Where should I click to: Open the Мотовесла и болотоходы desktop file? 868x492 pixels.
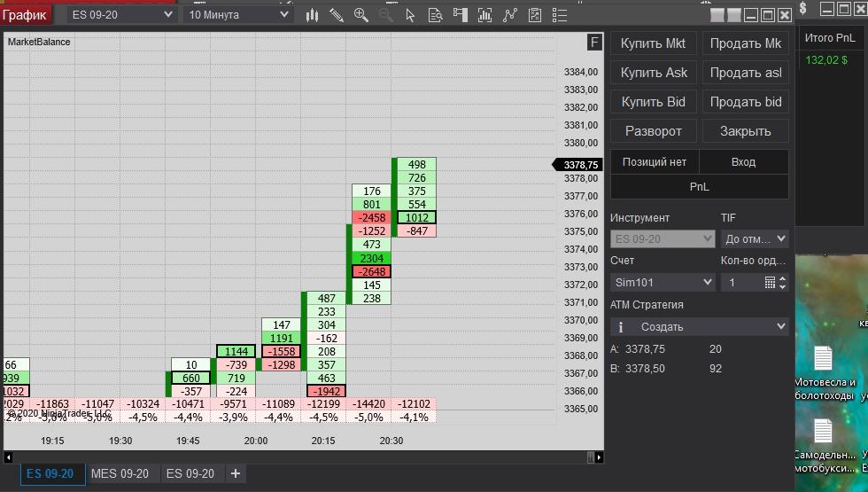point(824,372)
